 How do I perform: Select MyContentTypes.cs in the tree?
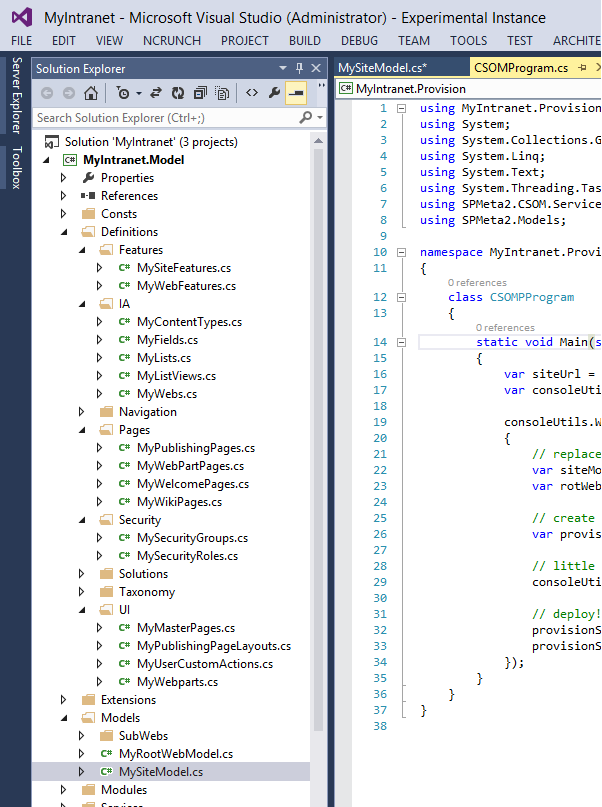coord(189,322)
